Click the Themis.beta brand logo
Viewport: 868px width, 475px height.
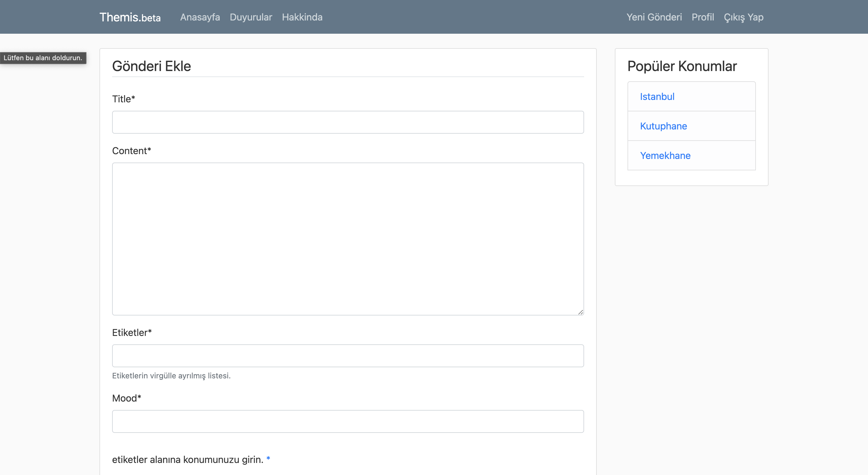(x=130, y=17)
